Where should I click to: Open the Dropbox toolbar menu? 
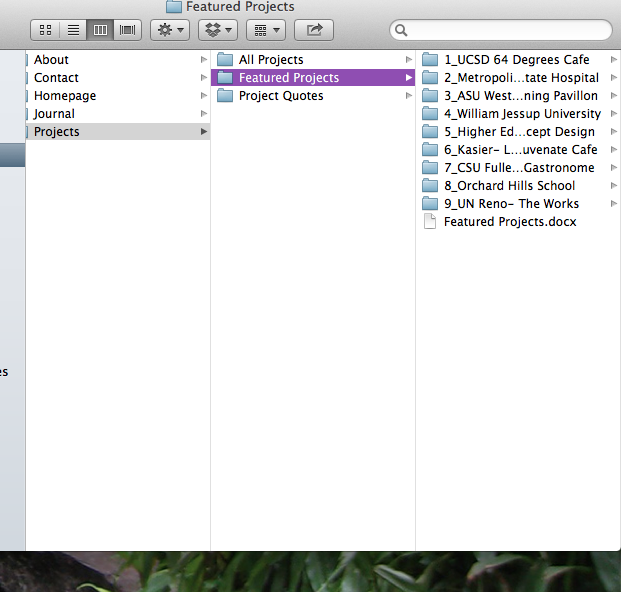tap(217, 30)
